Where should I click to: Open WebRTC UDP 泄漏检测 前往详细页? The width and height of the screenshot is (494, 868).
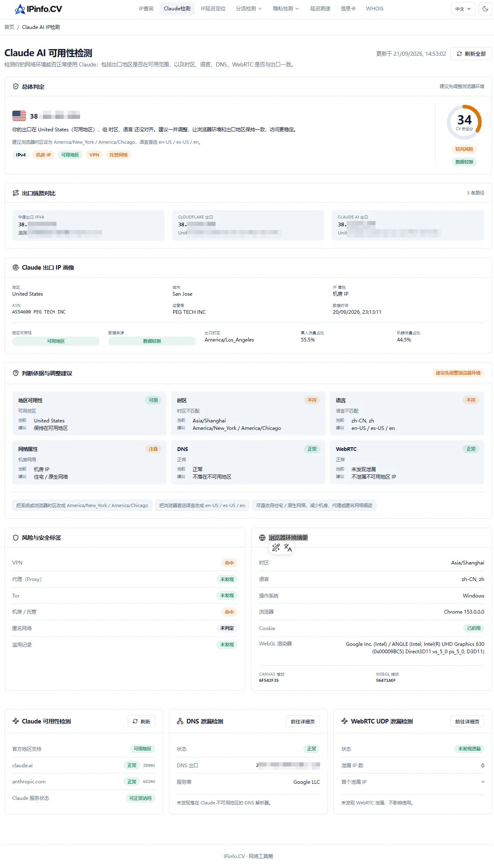(467, 721)
